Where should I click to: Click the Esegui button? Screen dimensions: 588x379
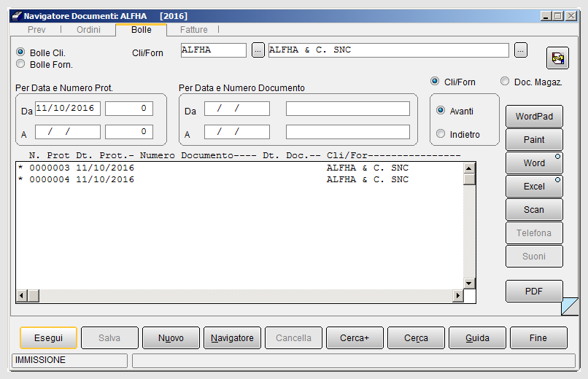48,337
